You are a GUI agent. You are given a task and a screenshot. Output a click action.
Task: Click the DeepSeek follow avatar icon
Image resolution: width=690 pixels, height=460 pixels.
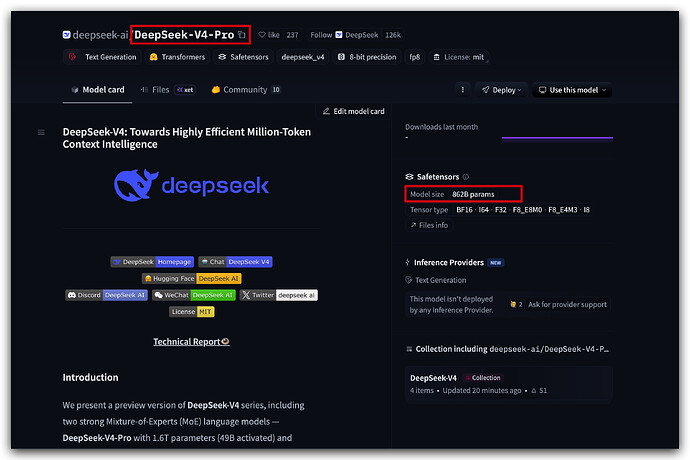point(339,35)
